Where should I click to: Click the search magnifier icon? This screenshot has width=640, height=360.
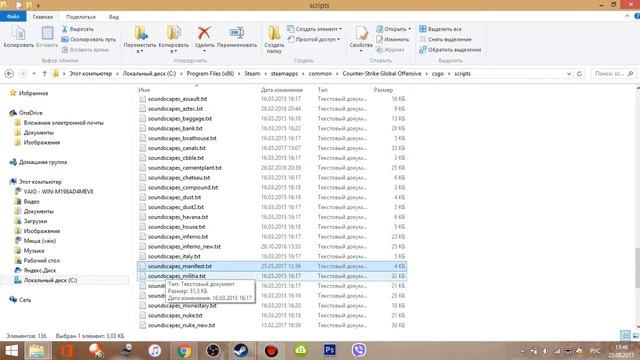[x=630, y=74]
